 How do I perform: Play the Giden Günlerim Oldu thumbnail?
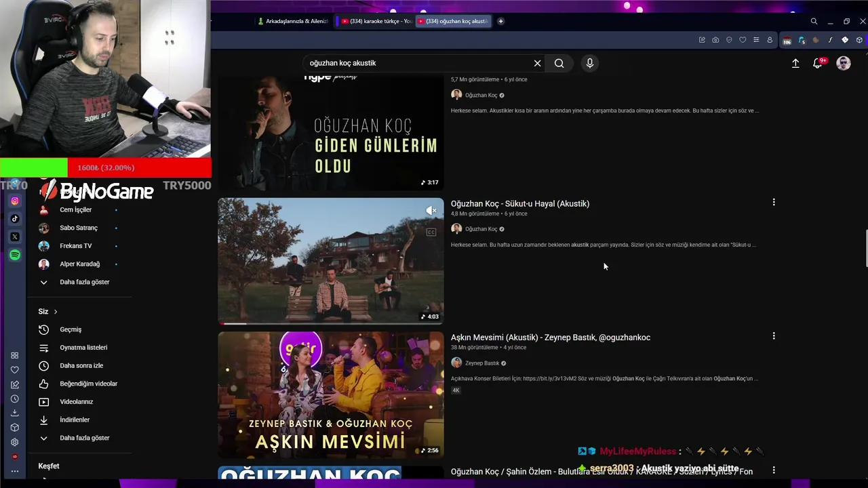click(x=331, y=132)
